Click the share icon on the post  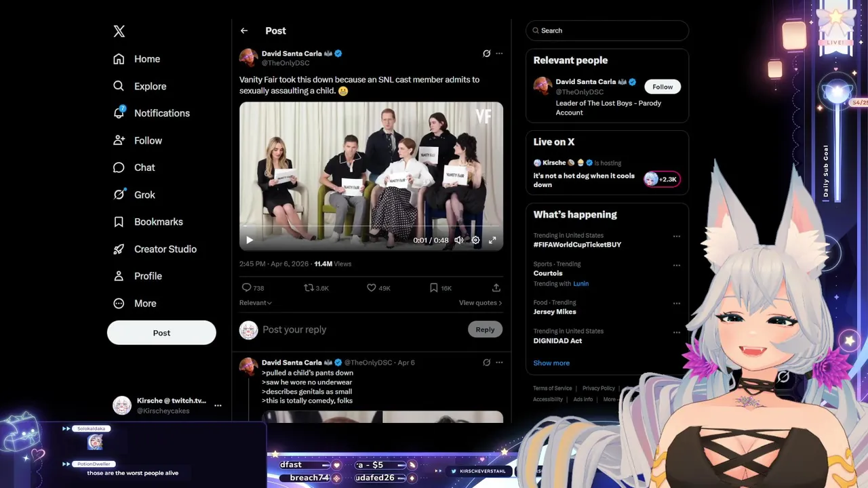coord(496,288)
